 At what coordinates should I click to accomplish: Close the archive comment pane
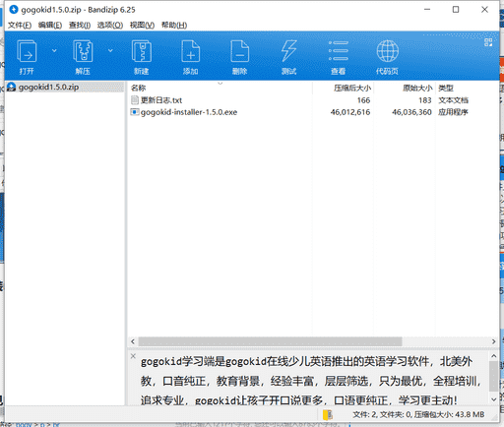pos(133,356)
